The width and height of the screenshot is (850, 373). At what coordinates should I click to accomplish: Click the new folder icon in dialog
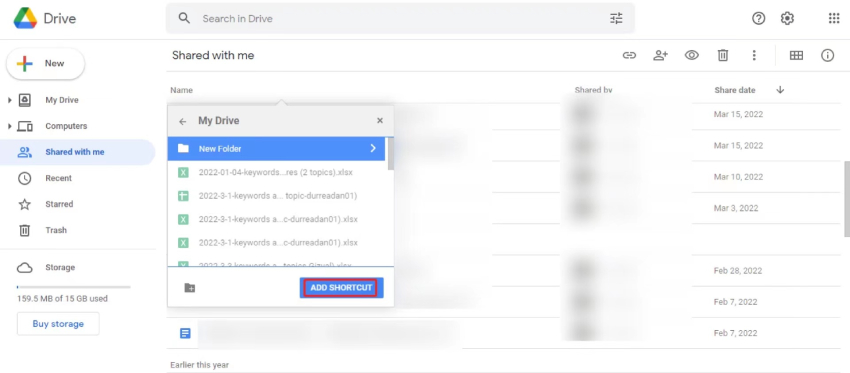coord(190,288)
